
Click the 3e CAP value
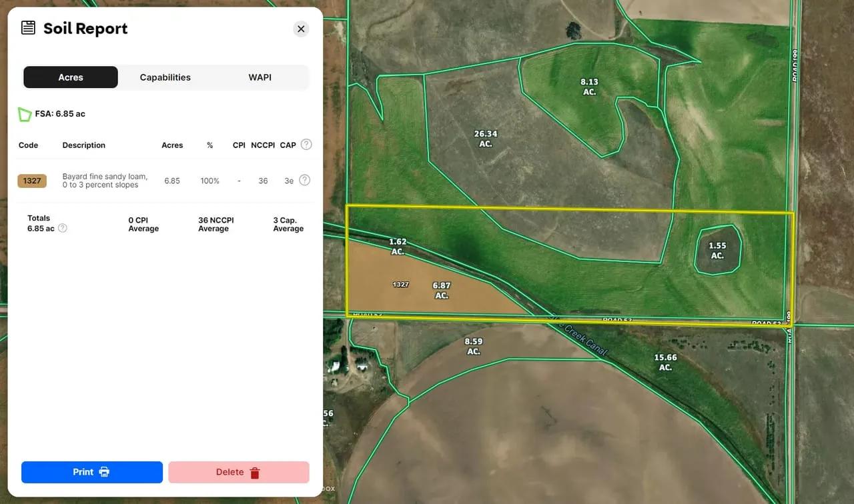289,181
